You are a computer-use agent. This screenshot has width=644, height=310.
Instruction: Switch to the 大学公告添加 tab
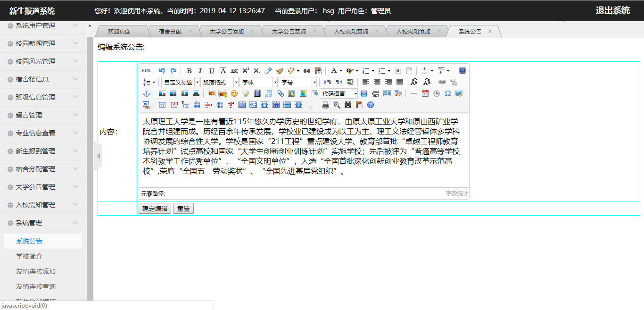[x=227, y=32]
